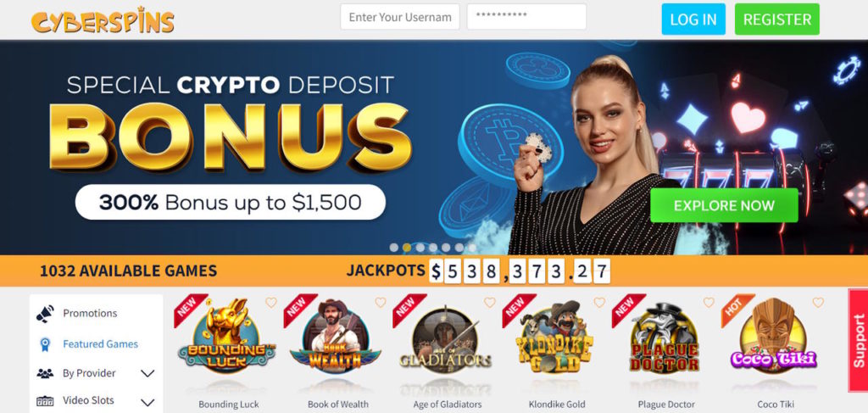Open the Support side tab

tap(858, 340)
